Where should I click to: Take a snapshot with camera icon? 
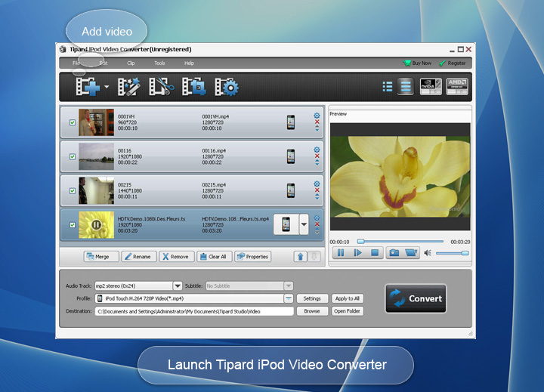tap(394, 253)
